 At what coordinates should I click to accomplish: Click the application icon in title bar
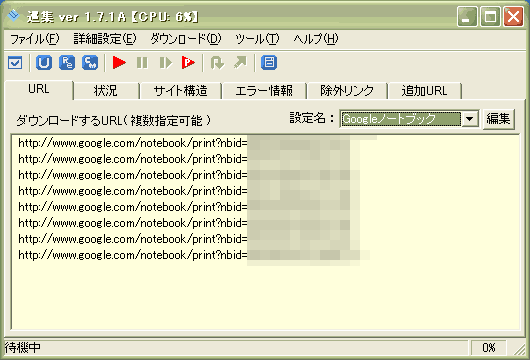pyautogui.click(x=14, y=16)
